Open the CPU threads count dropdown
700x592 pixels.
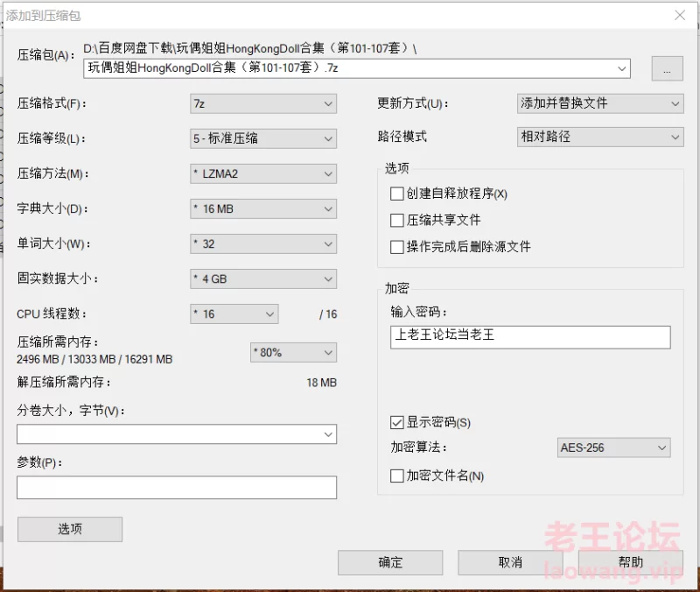pyautogui.click(x=234, y=314)
